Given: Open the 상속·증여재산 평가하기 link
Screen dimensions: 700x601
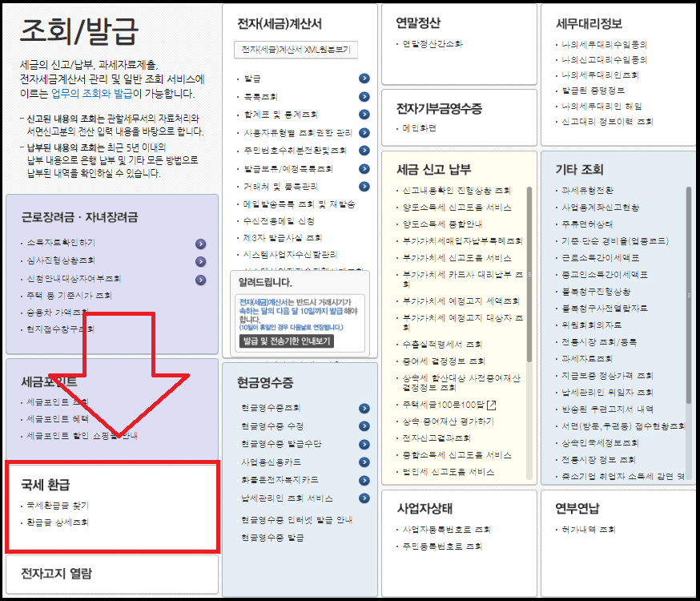Looking at the screenshot, I should pos(449,422).
